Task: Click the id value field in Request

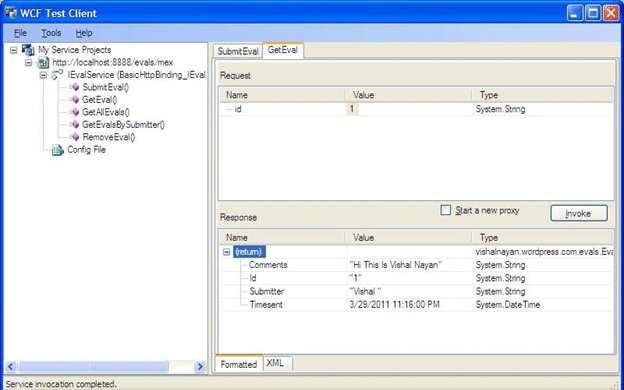Action: point(409,109)
